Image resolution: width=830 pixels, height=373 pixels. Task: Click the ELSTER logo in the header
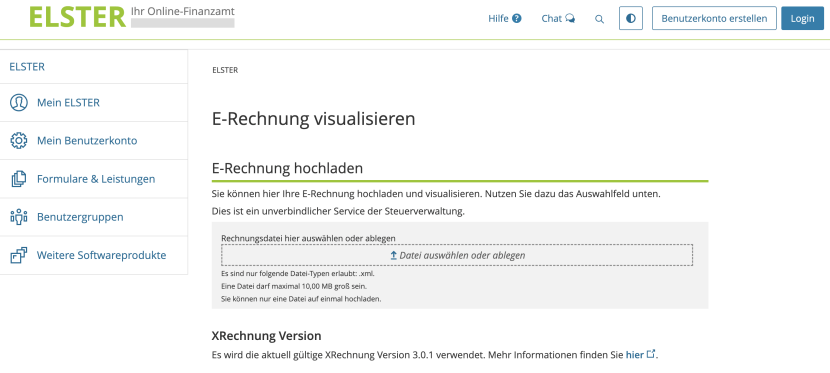click(x=78, y=16)
